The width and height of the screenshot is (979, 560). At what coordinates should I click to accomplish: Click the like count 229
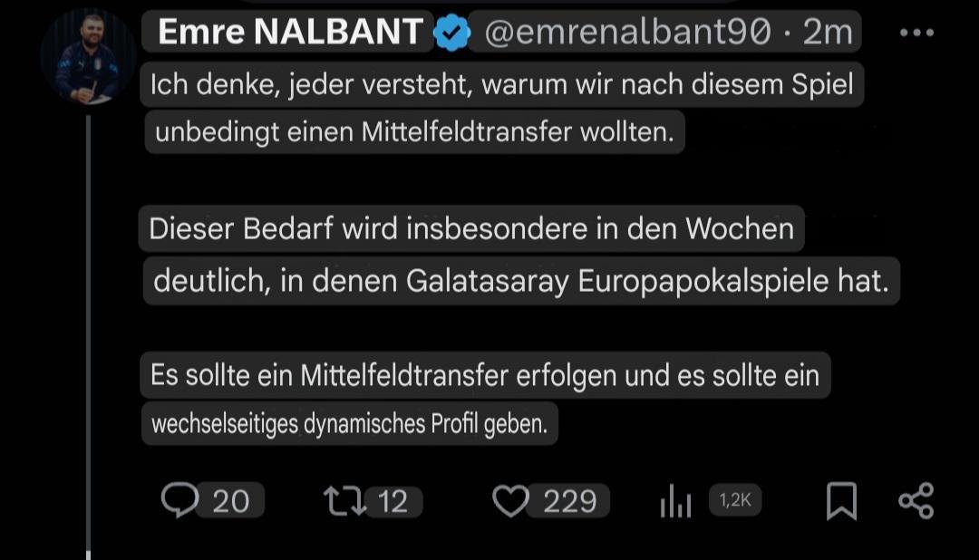570,501
